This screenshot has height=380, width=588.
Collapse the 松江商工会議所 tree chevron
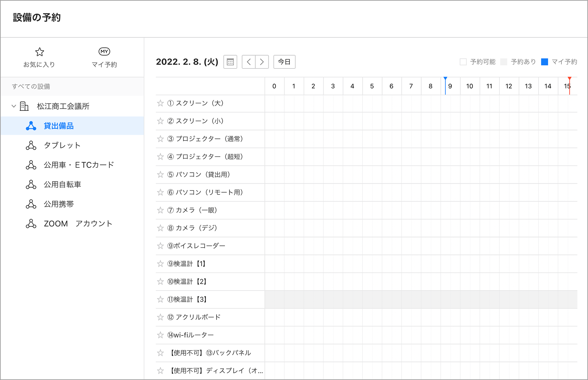[x=14, y=106]
